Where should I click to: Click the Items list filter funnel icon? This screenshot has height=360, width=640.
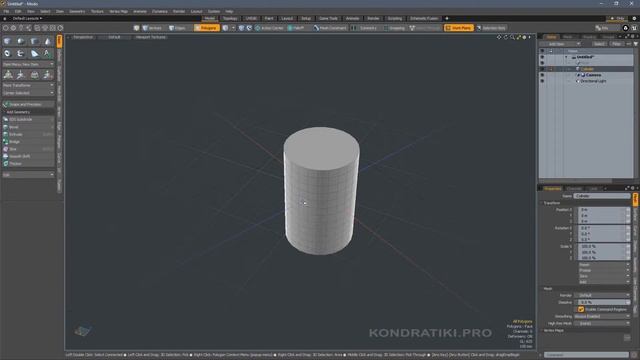636,44
